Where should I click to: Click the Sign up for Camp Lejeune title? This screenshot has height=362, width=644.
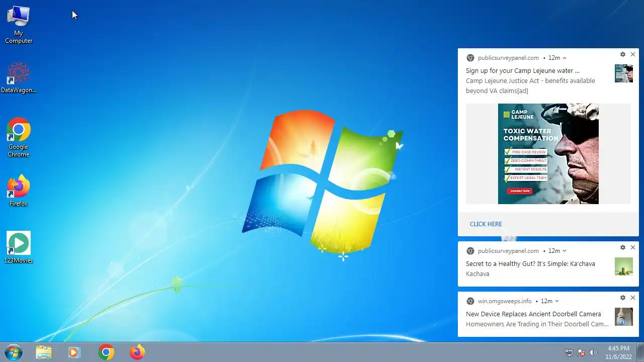523,71
